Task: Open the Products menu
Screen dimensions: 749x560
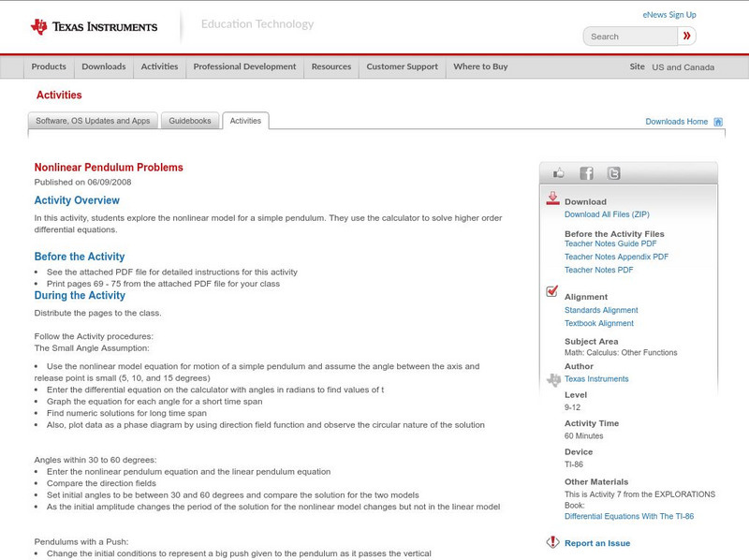Action: pyautogui.click(x=49, y=66)
